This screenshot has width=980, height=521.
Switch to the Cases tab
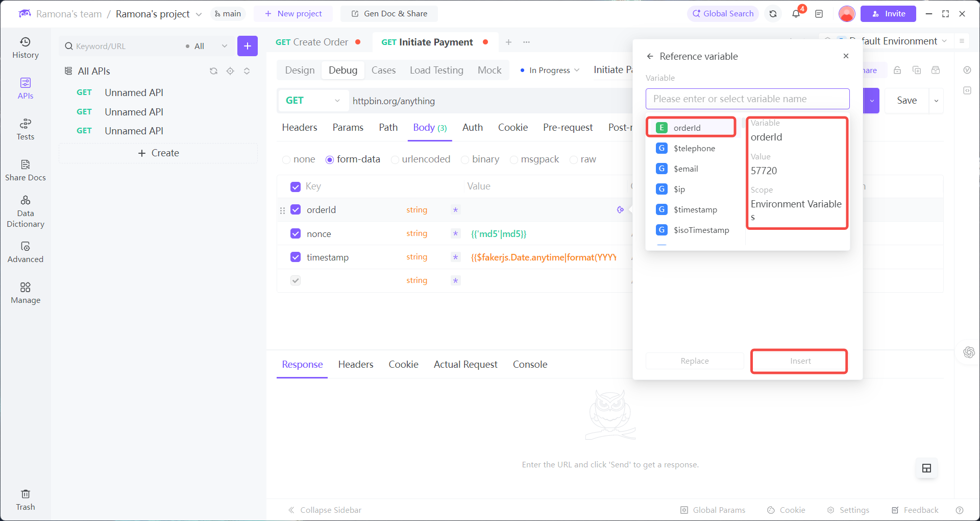tap(383, 70)
